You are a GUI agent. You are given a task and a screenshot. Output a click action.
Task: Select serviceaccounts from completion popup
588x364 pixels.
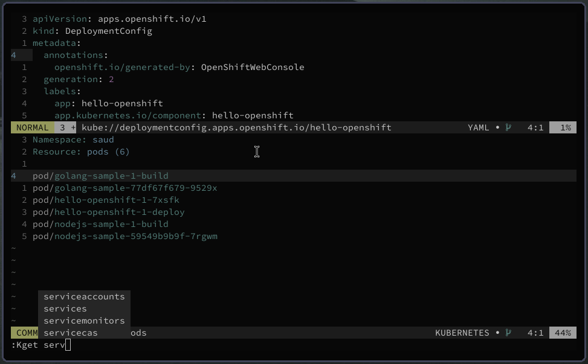(85, 296)
